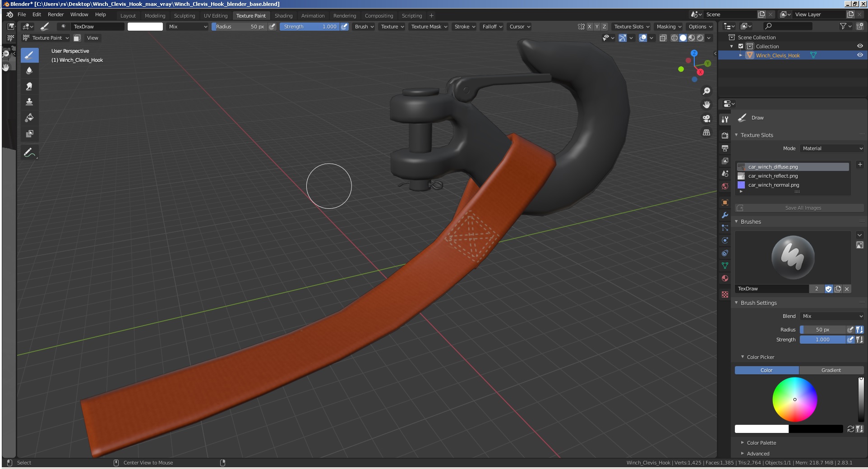Select the Gradient color mode tab
This screenshot has width=868, height=469.
coord(831,370)
